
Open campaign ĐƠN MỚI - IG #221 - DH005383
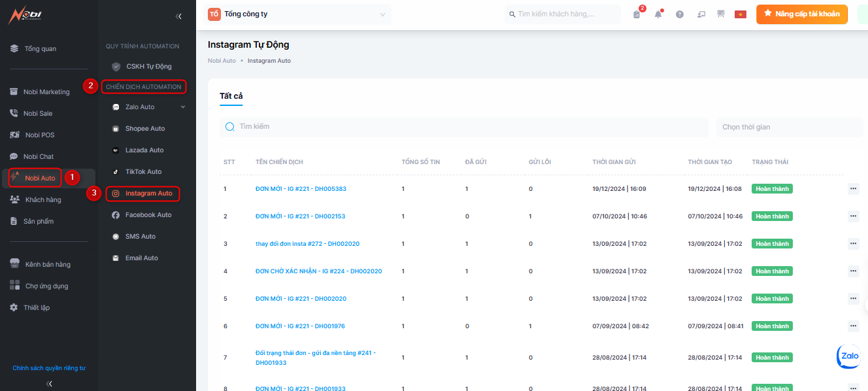tap(301, 189)
